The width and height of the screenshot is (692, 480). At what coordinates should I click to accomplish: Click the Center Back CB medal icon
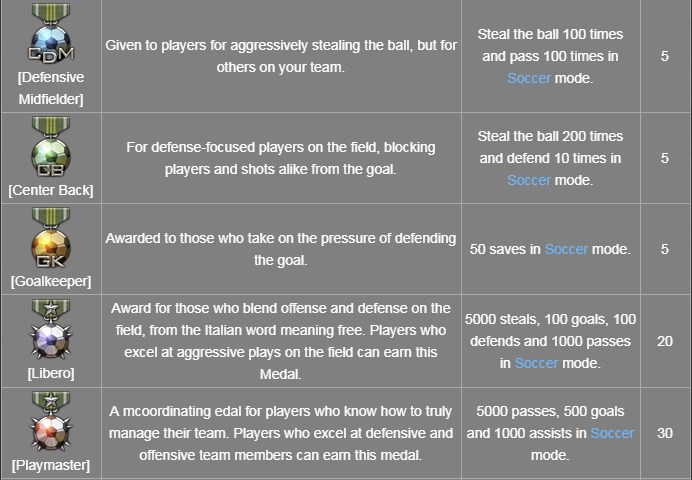[x=50, y=148]
